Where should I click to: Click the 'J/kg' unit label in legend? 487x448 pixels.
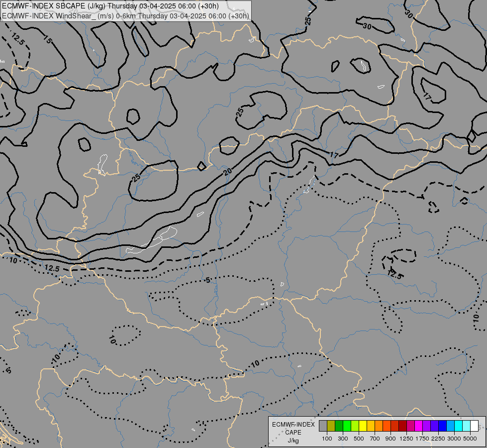[x=293, y=441]
